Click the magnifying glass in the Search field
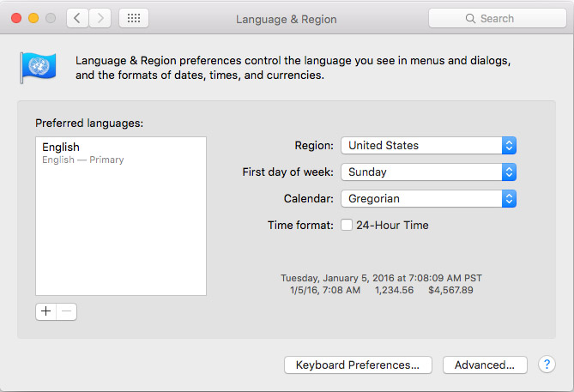The height and width of the screenshot is (392, 574). tap(470, 18)
